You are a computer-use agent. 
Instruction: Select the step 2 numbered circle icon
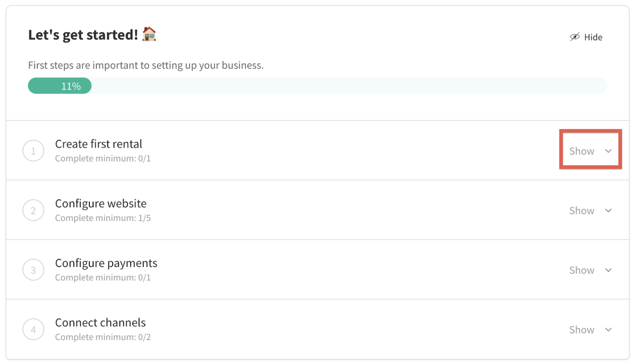(x=33, y=210)
